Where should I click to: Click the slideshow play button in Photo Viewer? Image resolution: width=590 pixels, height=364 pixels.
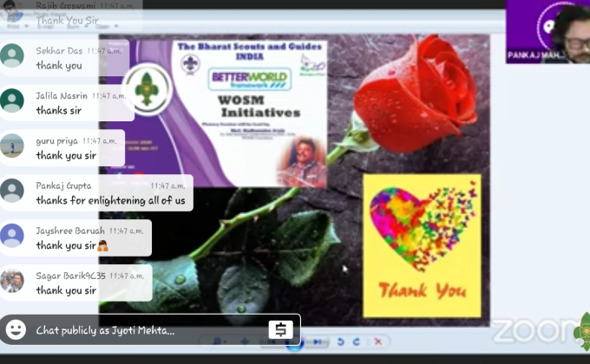point(294,344)
